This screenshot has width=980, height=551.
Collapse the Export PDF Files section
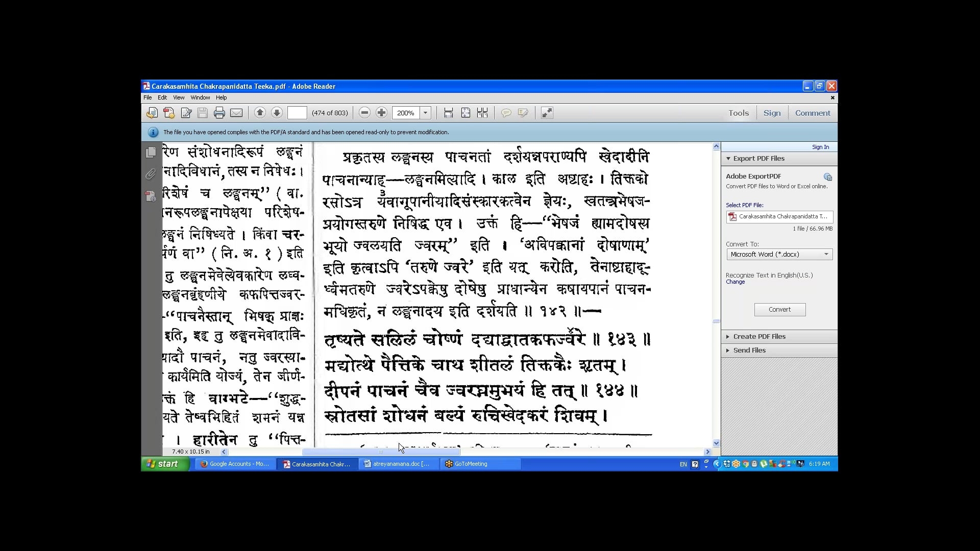pos(758,159)
